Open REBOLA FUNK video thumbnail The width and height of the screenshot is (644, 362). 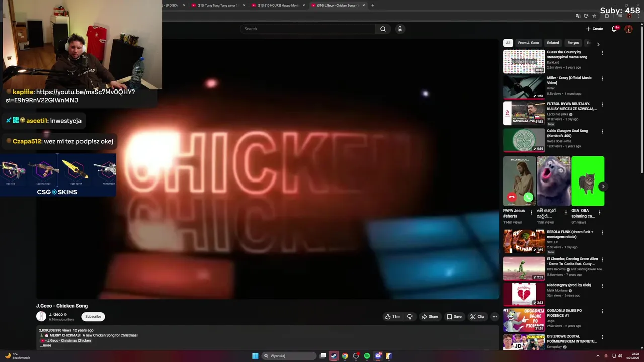(524, 241)
